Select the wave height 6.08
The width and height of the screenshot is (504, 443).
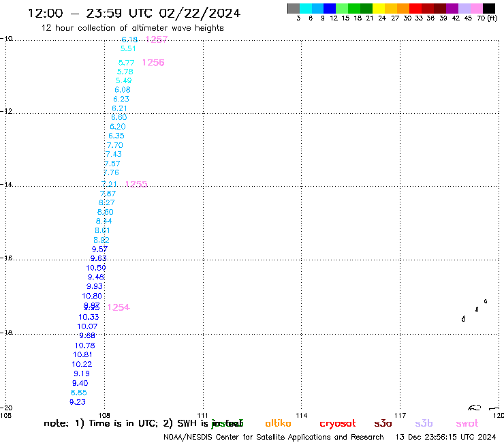coord(123,90)
